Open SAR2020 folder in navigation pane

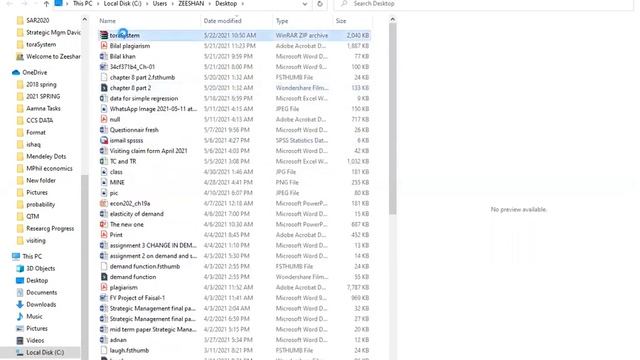pos(38,20)
